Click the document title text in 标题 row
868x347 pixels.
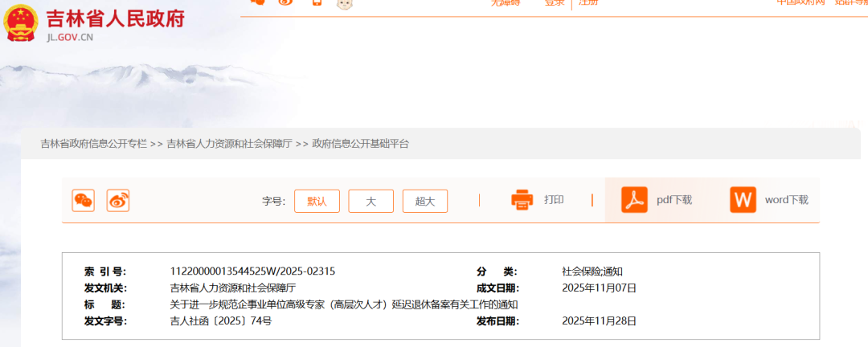(343, 304)
